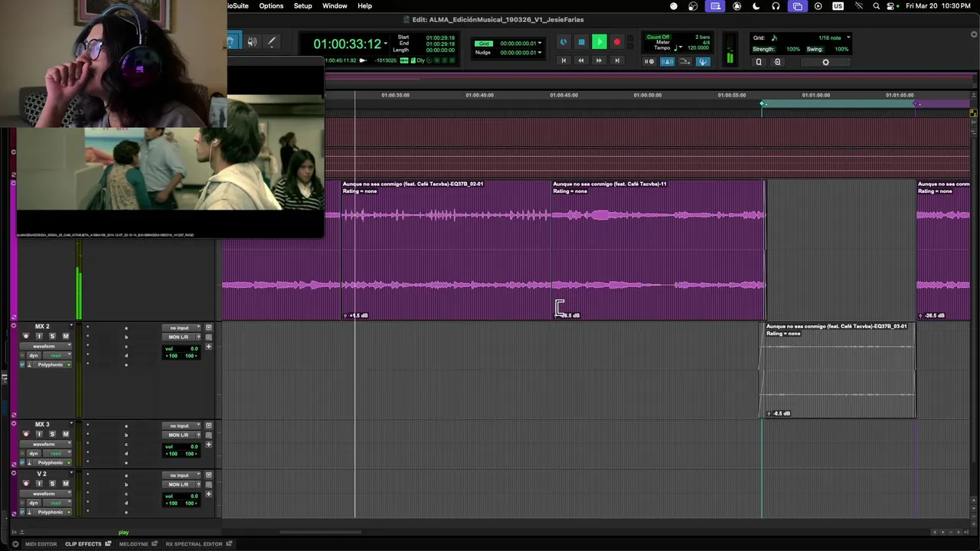The image size is (980, 551).
Task: Select the Pencil tool
Action: coord(271,42)
